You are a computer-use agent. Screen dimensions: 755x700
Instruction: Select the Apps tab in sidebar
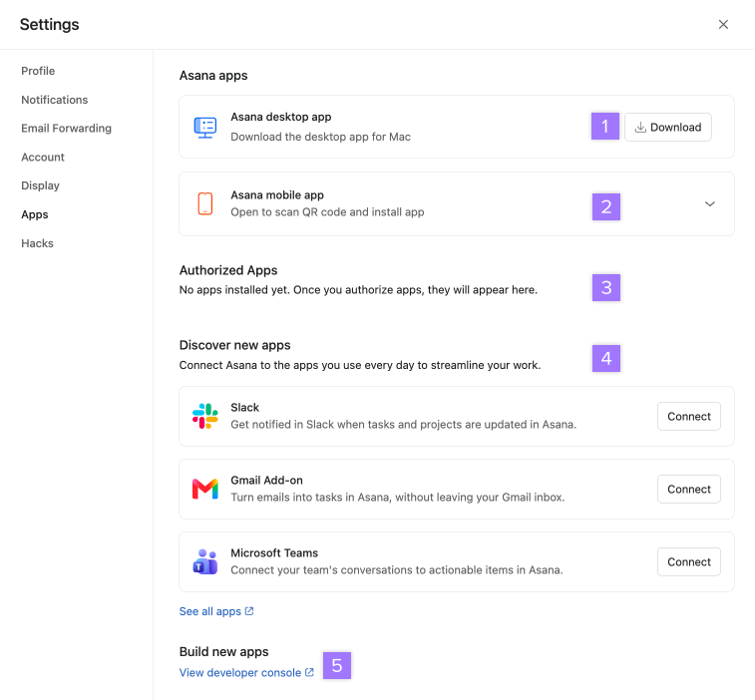[35, 214]
